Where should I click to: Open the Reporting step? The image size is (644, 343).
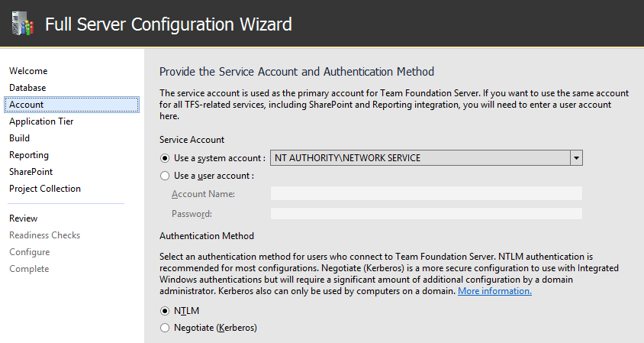[x=29, y=155]
